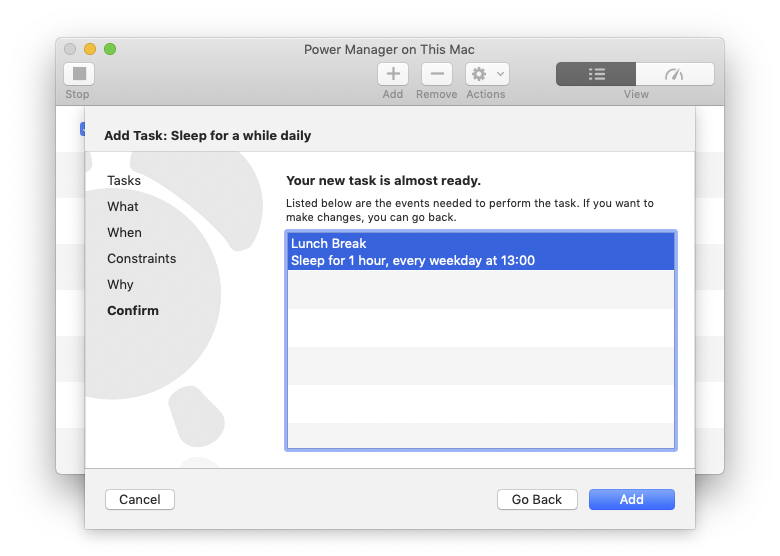Click the first empty row below Lunch Break

click(481, 290)
